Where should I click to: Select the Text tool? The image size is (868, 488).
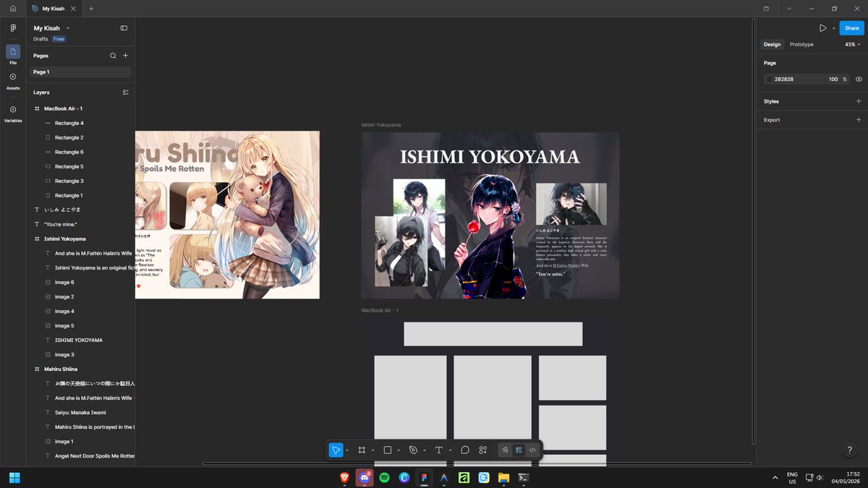(438, 450)
